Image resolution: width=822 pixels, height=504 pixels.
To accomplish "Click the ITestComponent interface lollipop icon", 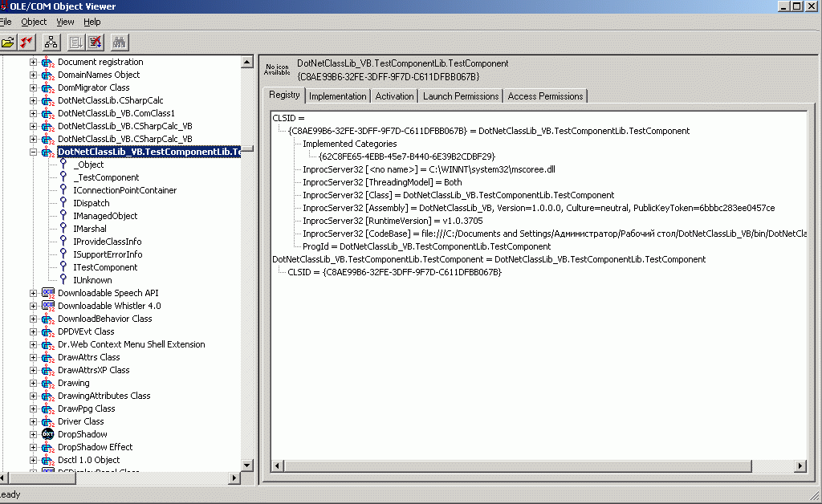I will [x=63, y=267].
